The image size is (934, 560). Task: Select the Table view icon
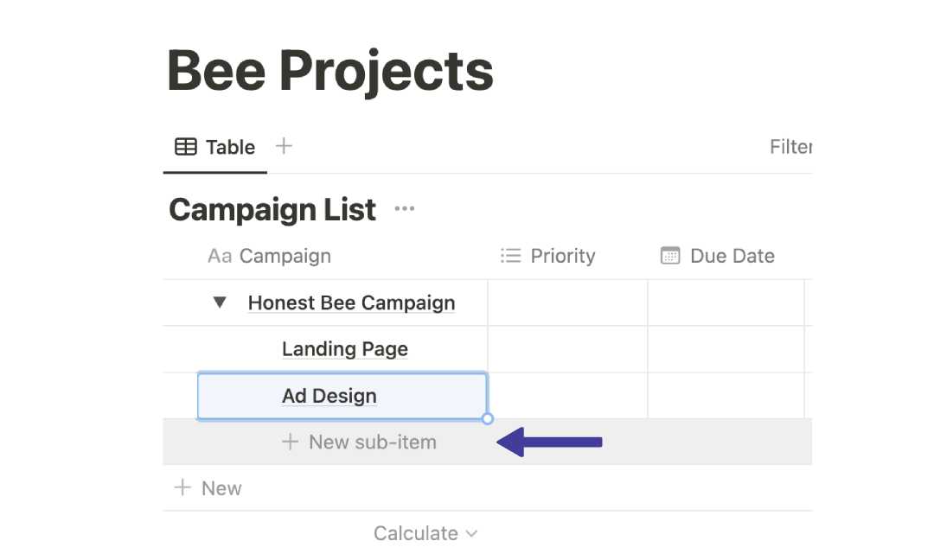(x=186, y=146)
